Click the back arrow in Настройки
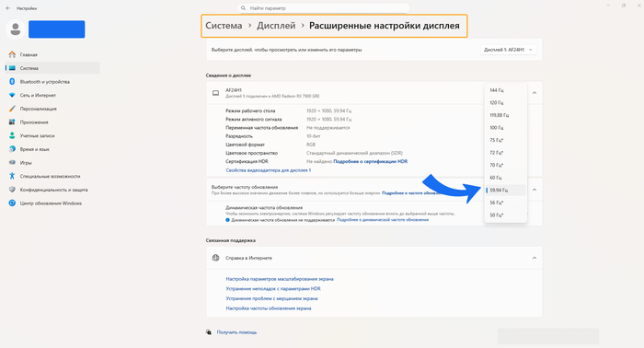Image resolution: width=644 pixels, height=348 pixels. coord(8,8)
